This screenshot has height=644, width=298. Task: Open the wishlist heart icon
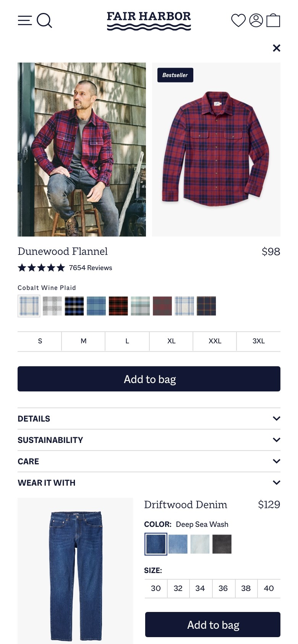(238, 21)
